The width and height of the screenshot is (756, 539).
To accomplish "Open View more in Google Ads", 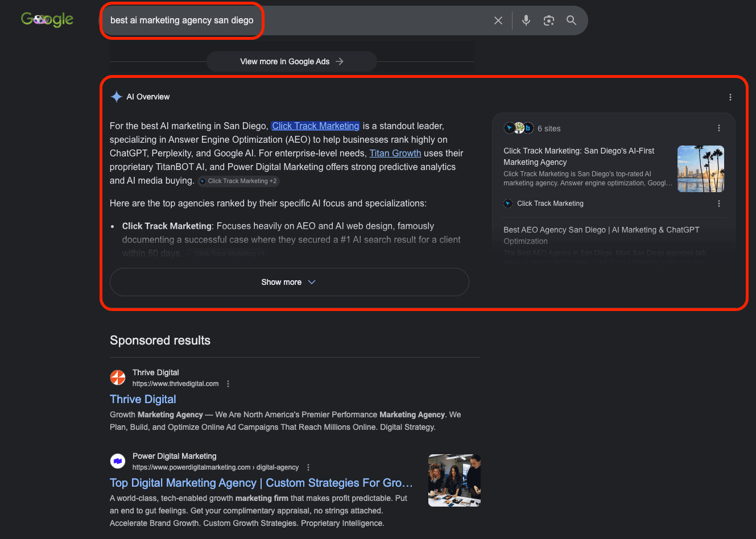I will (292, 61).
